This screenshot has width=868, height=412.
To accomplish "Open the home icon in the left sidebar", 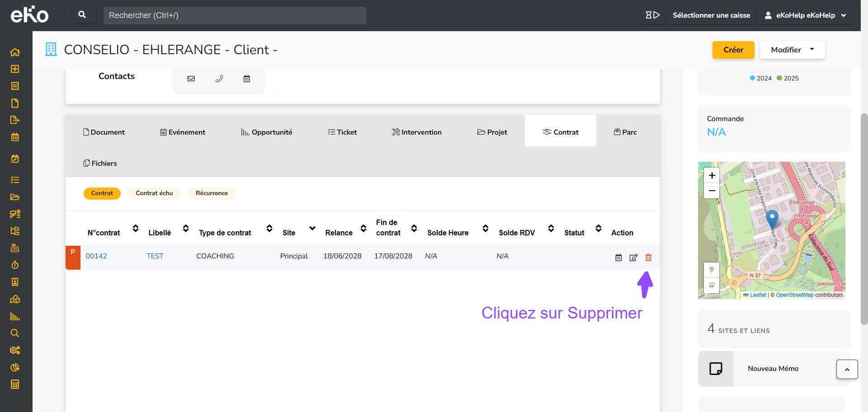I will (x=15, y=52).
